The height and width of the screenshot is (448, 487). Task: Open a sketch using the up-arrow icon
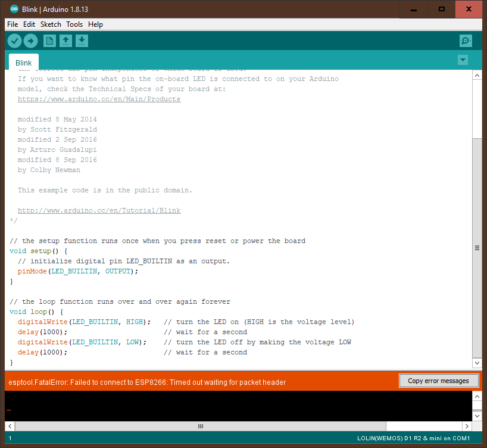pyautogui.click(x=66, y=41)
